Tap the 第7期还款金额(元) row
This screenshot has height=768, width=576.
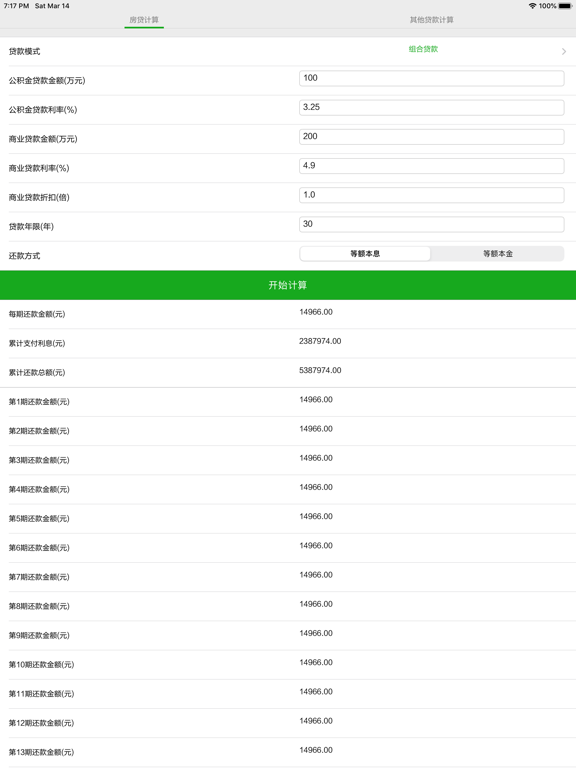point(288,577)
